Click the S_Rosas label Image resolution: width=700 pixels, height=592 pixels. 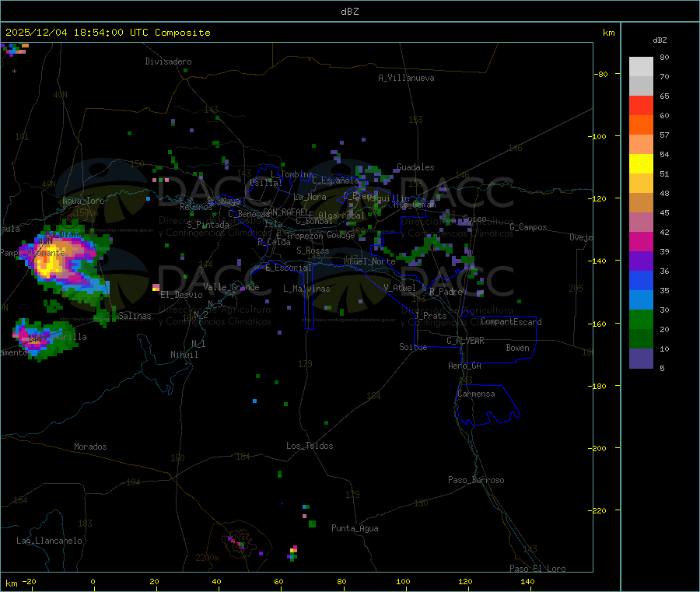click(x=313, y=250)
